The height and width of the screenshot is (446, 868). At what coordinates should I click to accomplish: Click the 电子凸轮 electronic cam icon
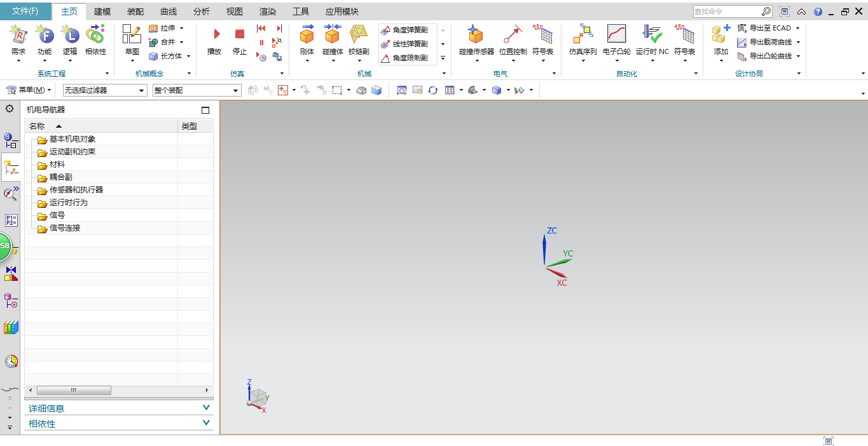click(616, 36)
